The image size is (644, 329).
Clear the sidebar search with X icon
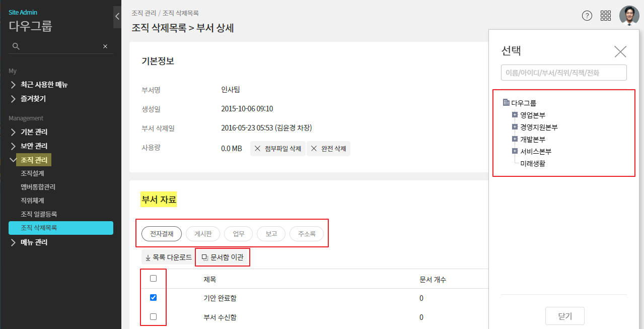pyautogui.click(x=105, y=46)
